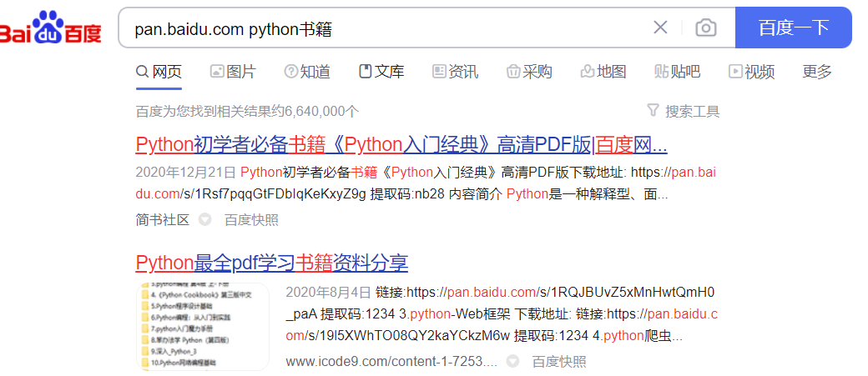Switch to the 采购 tab
The width and height of the screenshot is (868, 376).
point(529,72)
